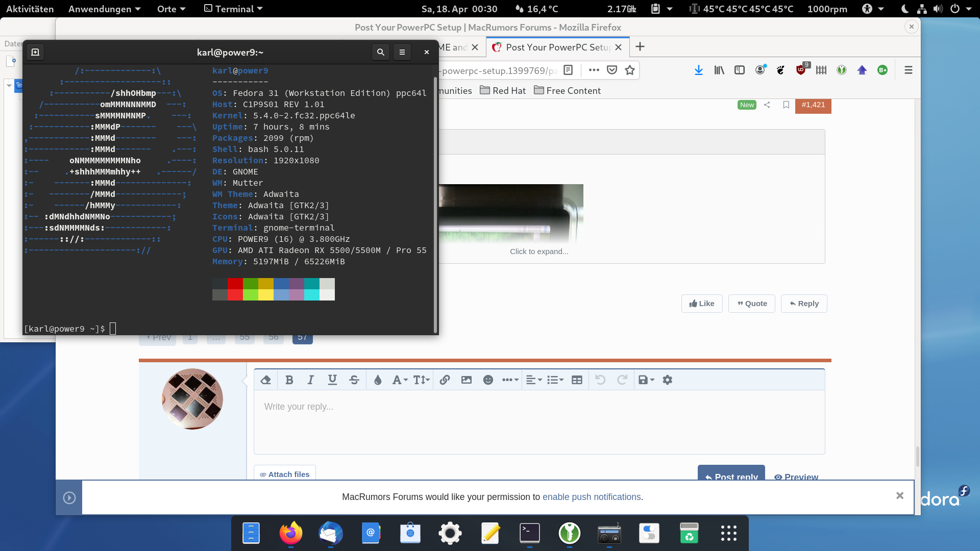Click the Like button
The width and height of the screenshot is (980, 551).
702,304
